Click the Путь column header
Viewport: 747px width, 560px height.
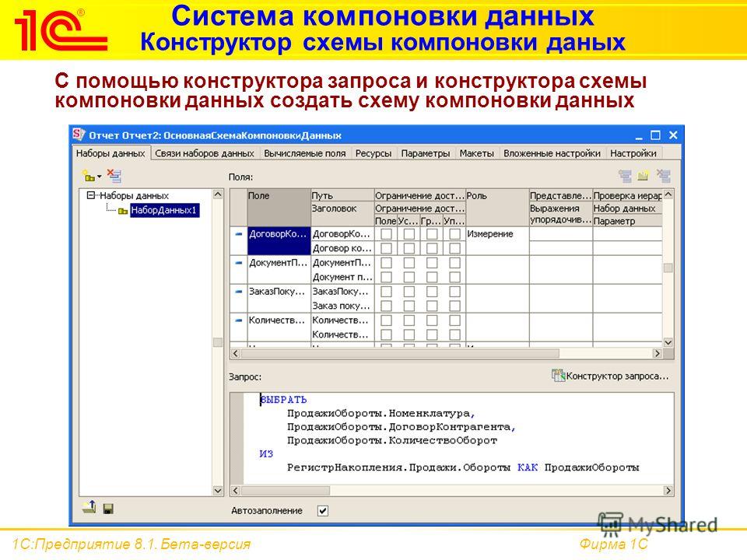tap(342, 195)
